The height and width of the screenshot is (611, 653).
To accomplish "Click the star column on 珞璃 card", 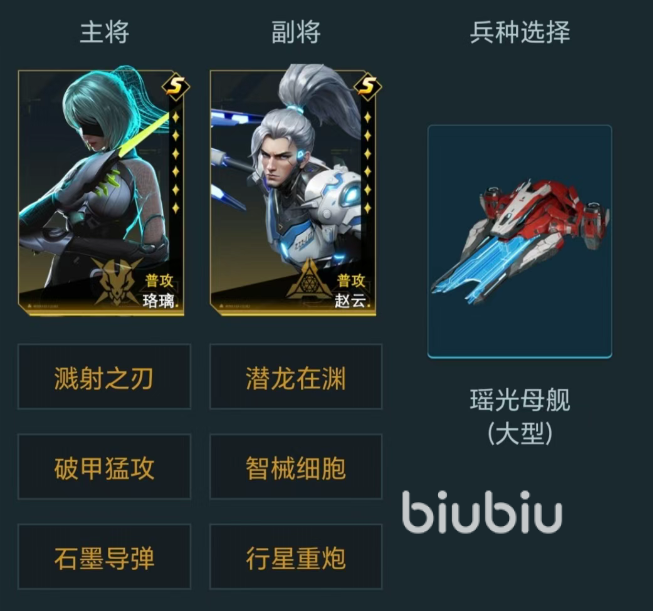I will tap(176, 162).
